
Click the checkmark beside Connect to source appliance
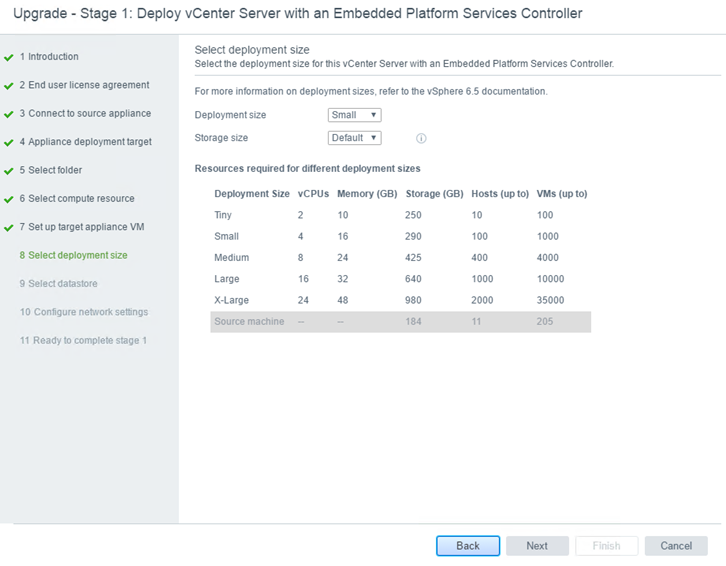click(x=8, y=114)
